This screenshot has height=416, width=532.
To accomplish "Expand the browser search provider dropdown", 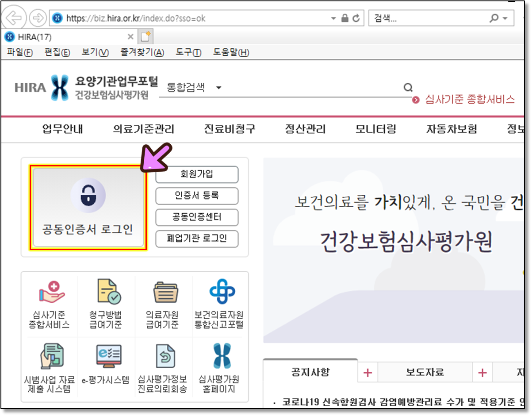I will coord(505,19).
